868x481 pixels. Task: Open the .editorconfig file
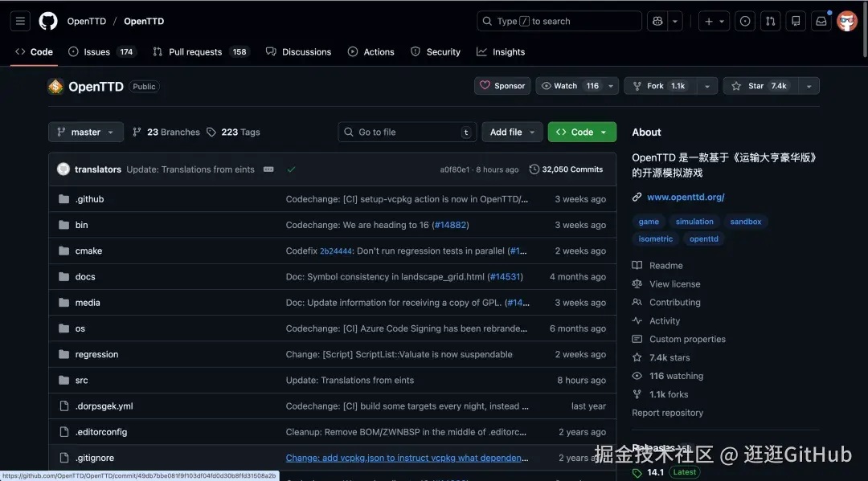click(x=101, y=432)
